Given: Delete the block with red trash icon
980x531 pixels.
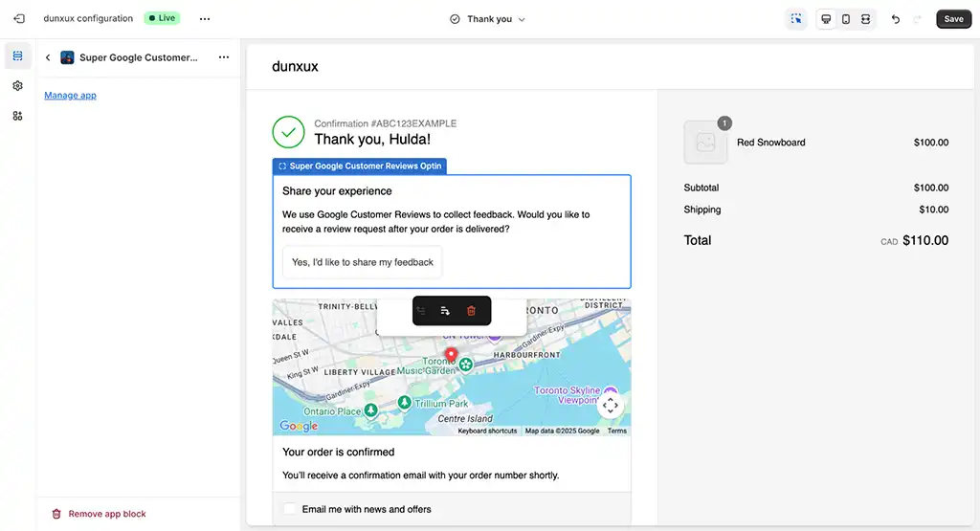Looking at the screenshot, I should pyautogui.click(x=471, y=311).
